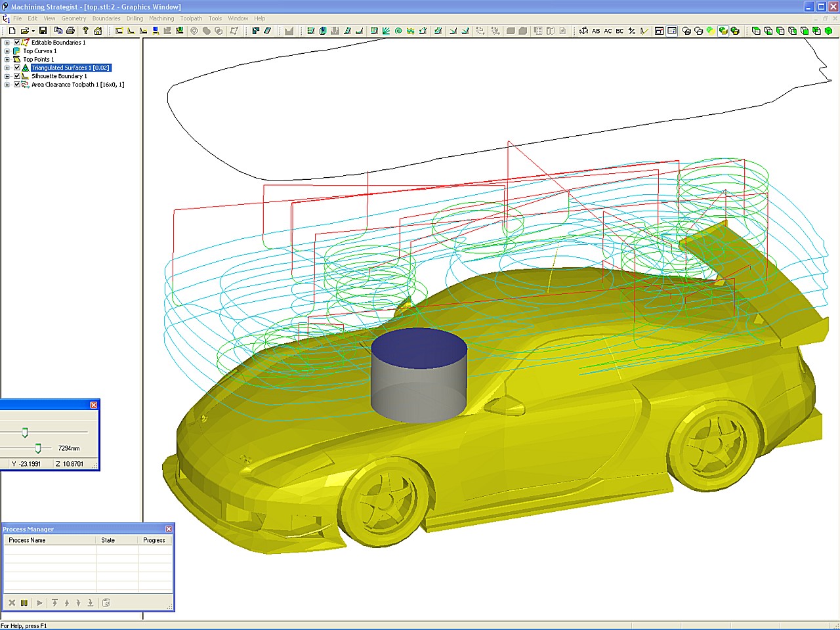
Task: Expand the Top Curves 1 node
Action: pyautogui.click(x=7, y=51)
